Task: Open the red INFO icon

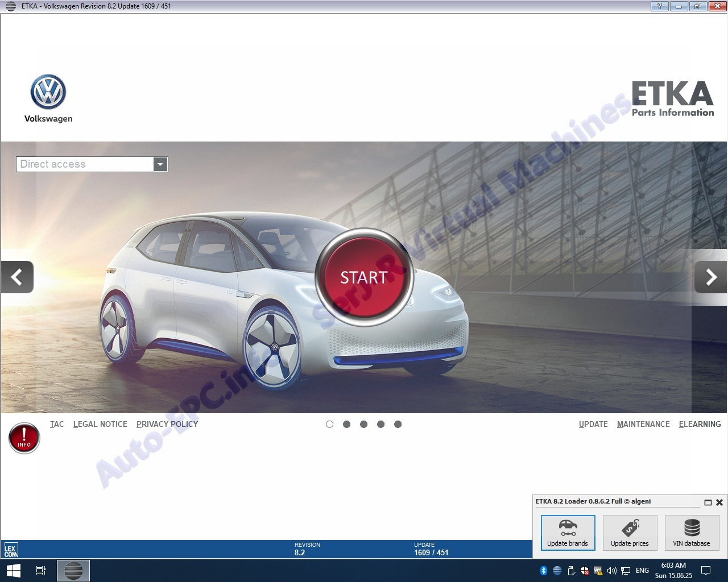Action: pos(24,438)
